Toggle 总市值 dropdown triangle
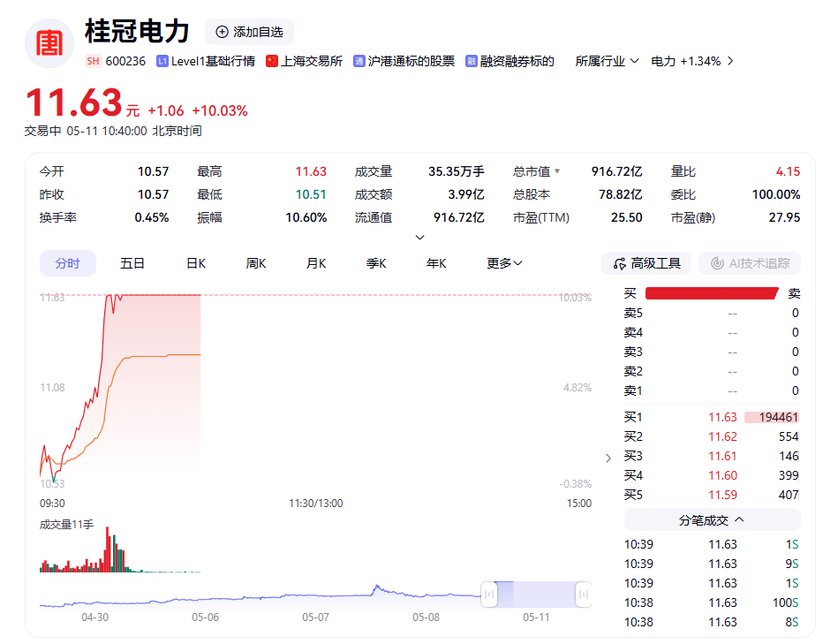 pos(557,170)
